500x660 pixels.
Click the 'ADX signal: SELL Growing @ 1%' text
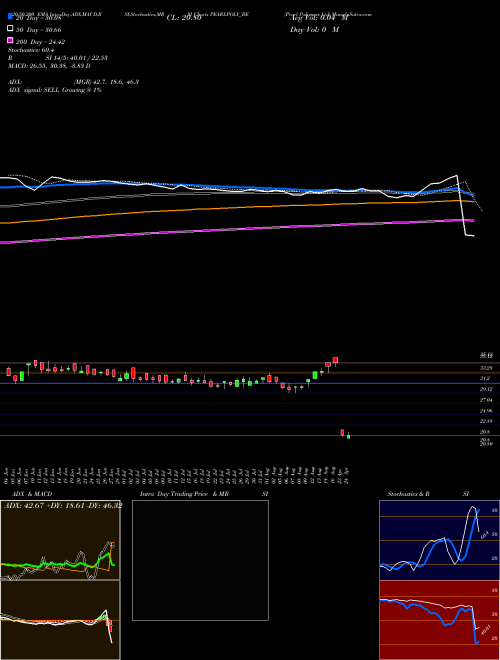click(x=55, y=90)
